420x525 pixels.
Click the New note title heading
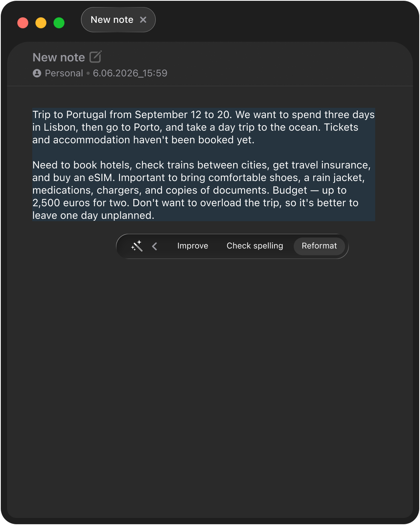59,57
